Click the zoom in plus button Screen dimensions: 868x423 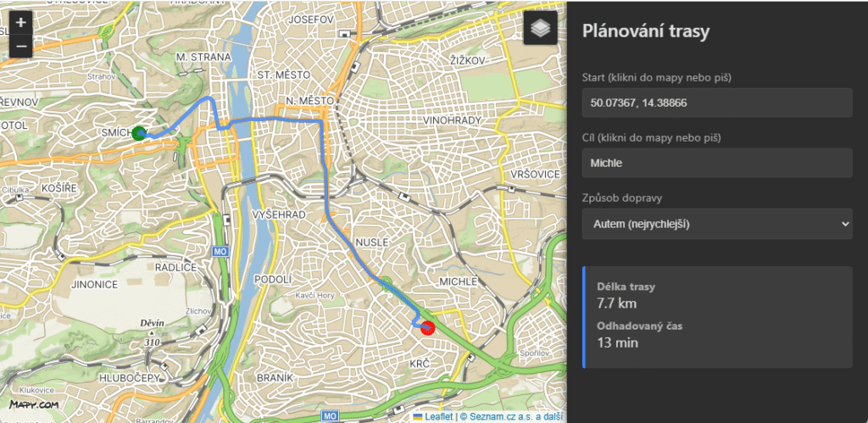[x=21, y=22]
